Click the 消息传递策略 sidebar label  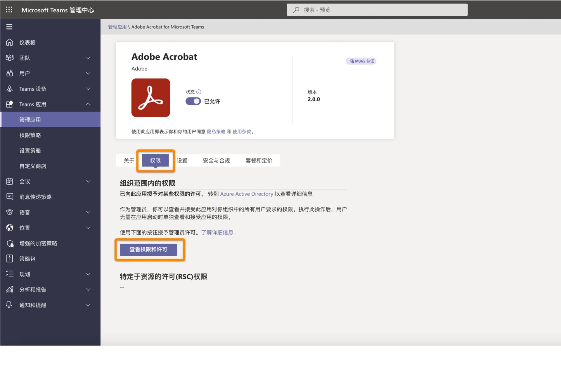(36, 197)
